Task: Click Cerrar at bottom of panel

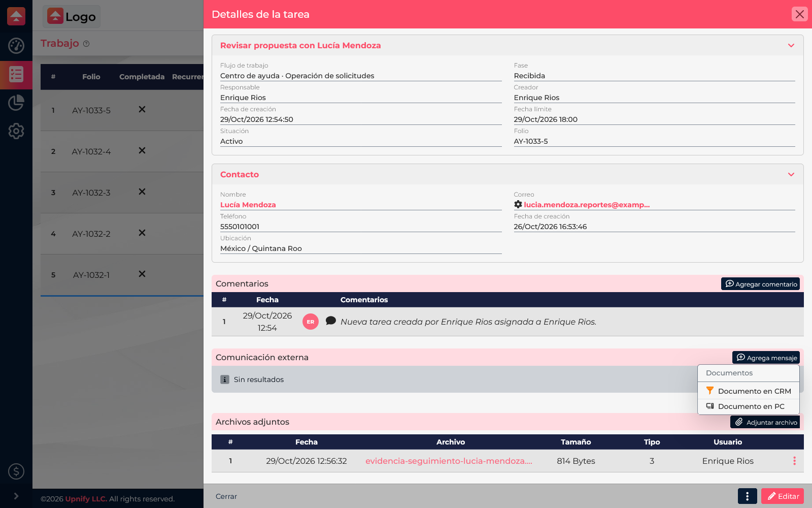Action: click(x=226, y=496)
